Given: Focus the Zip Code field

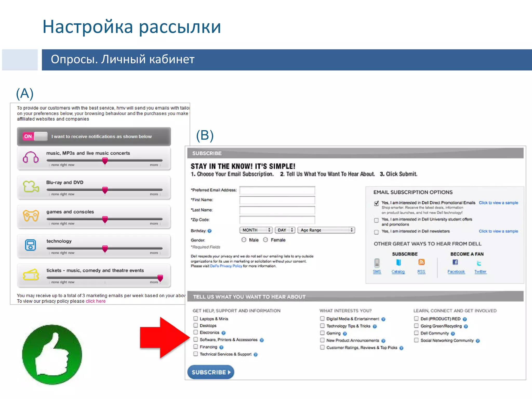Looking at the screenshot, I should (x=277, y=220).
